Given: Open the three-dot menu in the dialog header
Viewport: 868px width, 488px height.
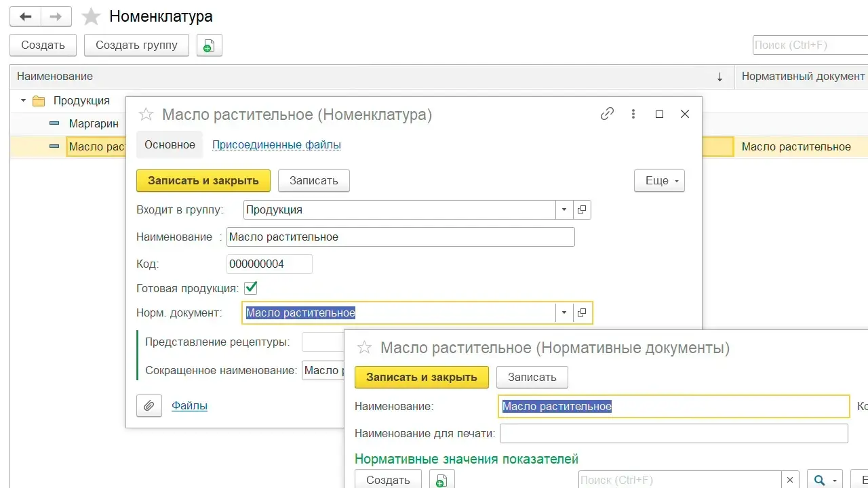Looking at the screenshot, I should 633,114.
